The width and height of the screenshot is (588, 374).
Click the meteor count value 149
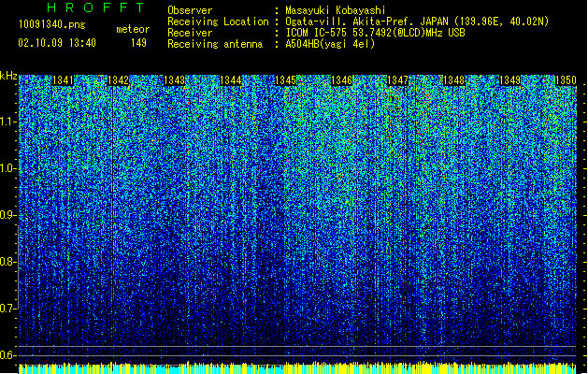click(x=138, y=43)
